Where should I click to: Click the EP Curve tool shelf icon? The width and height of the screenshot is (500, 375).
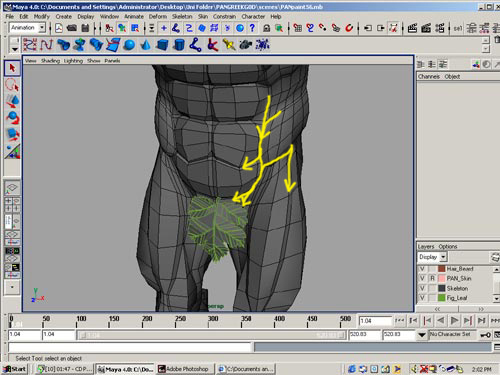click(46, 45)
